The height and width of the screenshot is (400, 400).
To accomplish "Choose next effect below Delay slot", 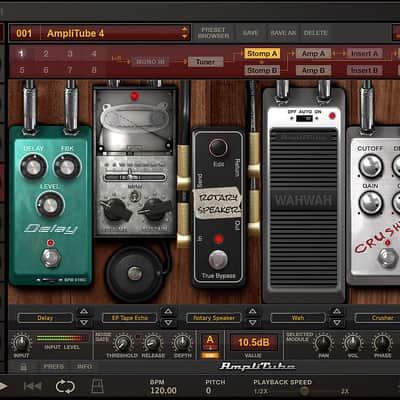I will [84, 323].
